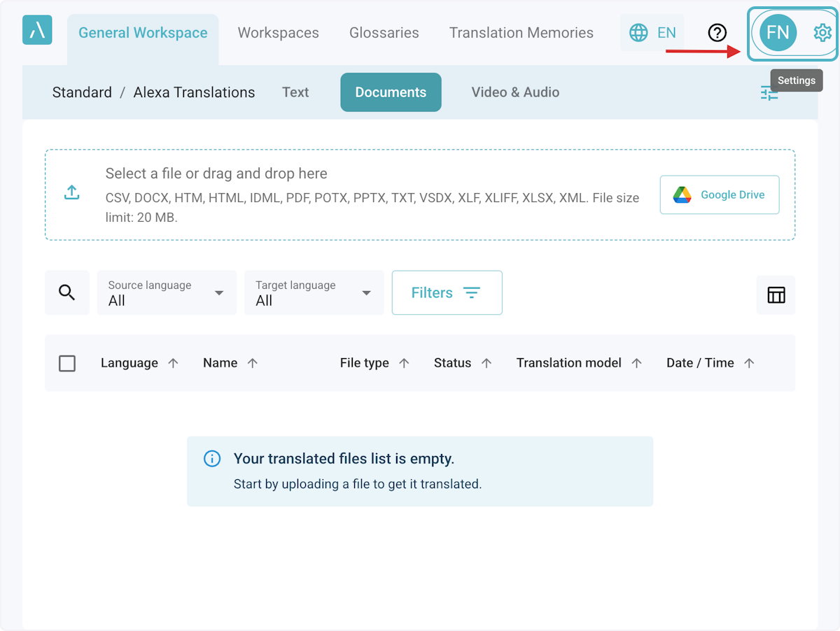Image resolution: width=840 pixels, height=631 pixels.
Task: Sort by Date / Time column arrow
Action: pos(749,363)
